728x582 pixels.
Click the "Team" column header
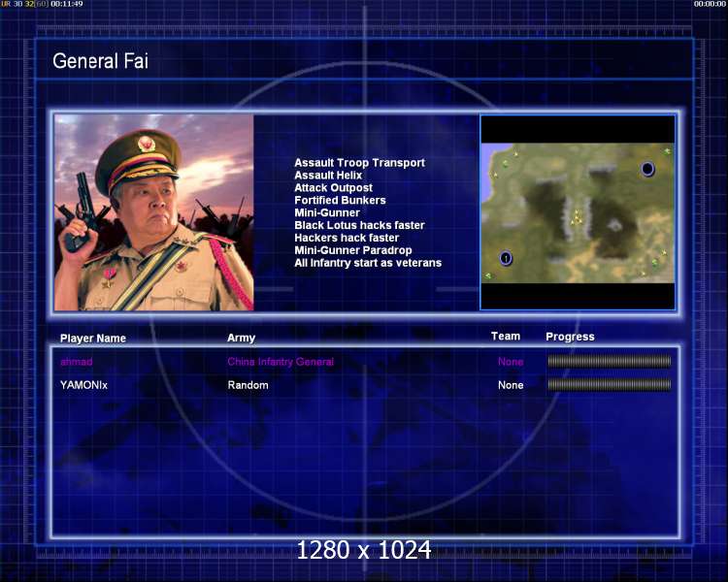pyautogui.click(x=506, y=337)
